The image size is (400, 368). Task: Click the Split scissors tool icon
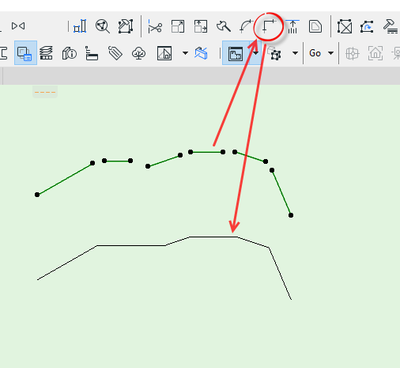[155, 26]
